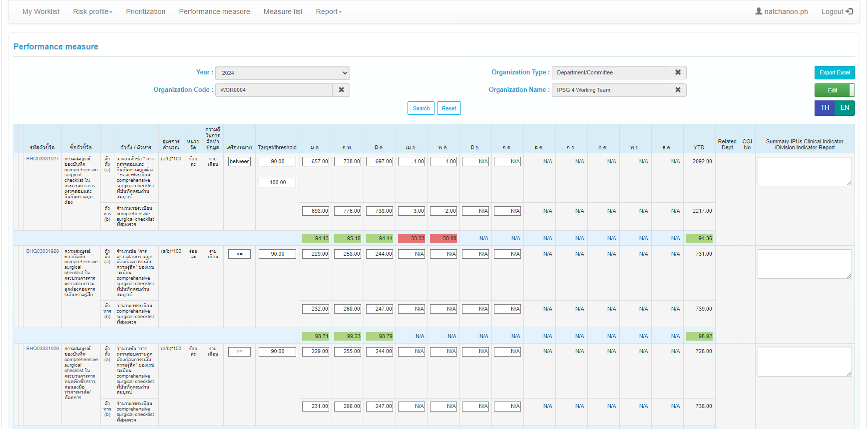Click Export Excel button

click(x=835, y=73)
